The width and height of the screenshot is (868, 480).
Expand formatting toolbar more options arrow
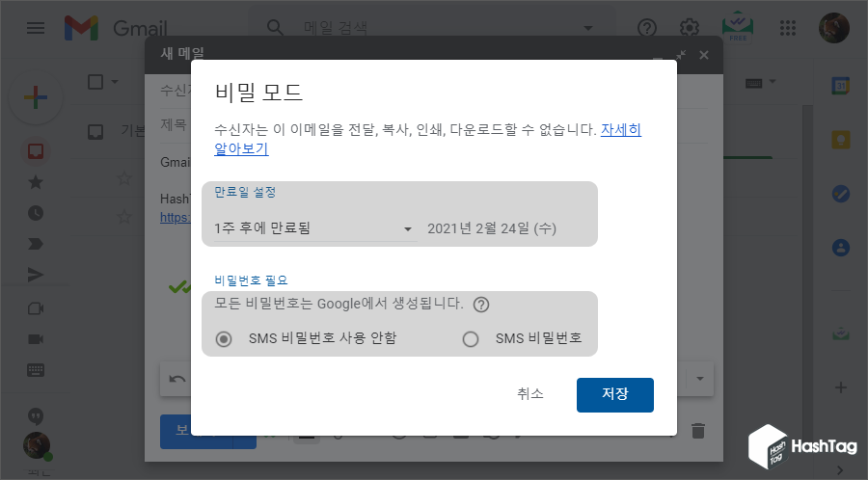(700, 379)
